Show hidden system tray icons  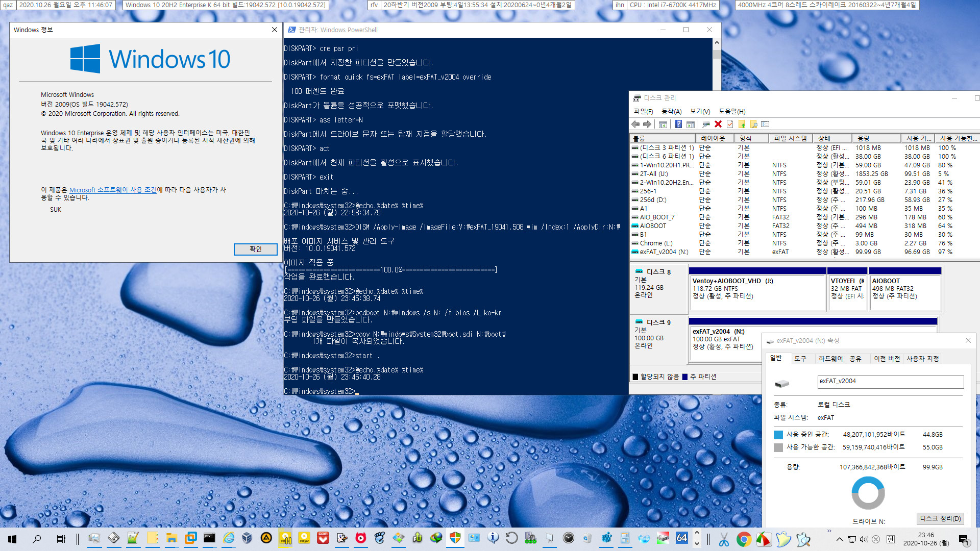(840, 539)
